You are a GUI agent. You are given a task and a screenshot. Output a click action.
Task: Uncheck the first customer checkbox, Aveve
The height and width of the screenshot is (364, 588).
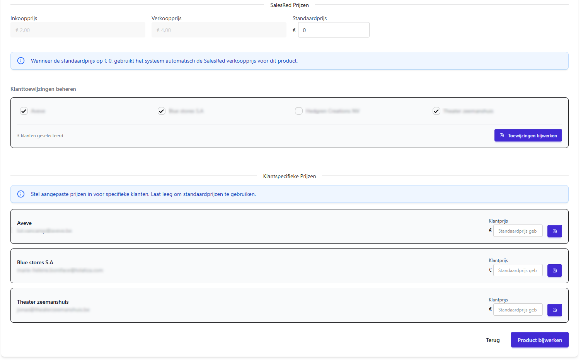pyautogui.click(x=24, y=111)
